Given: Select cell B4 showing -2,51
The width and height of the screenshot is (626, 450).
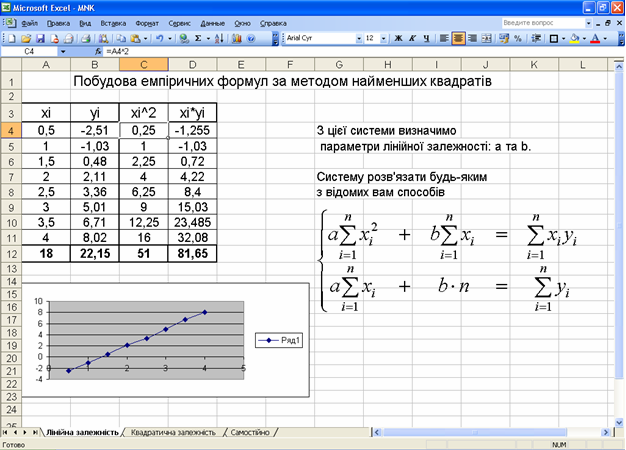Looking at the screenshot, I should [x=95, y=131].
